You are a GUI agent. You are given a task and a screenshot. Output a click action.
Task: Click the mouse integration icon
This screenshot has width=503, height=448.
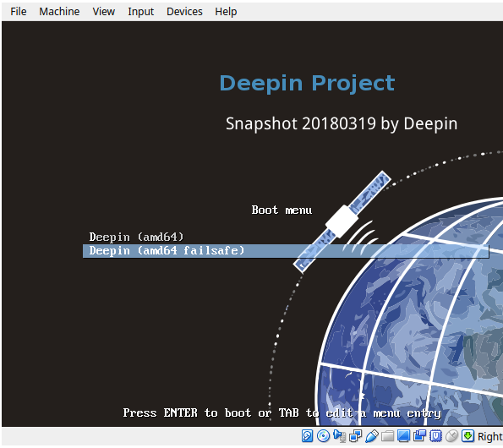coord(451,436)
